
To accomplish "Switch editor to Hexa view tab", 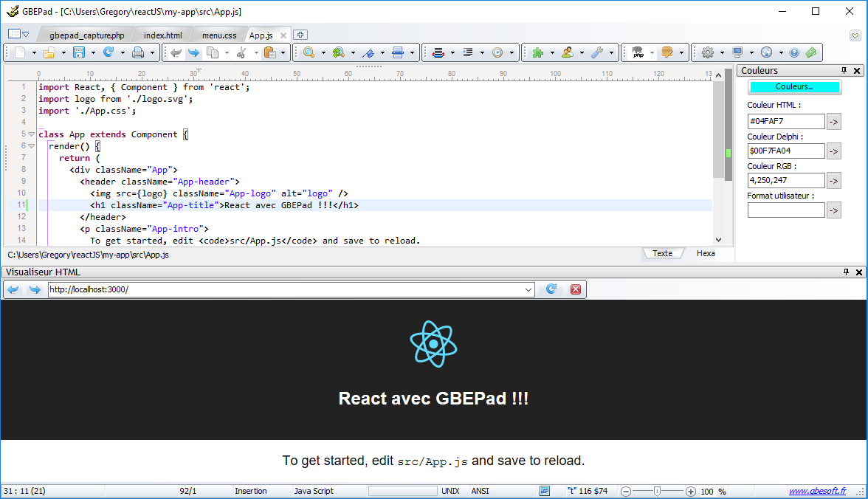I will coord(706,253).
